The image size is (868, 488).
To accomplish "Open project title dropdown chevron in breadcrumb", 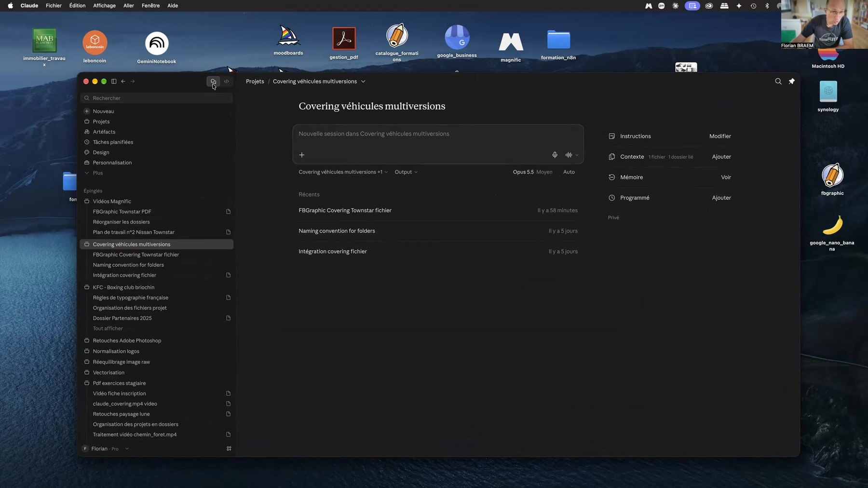I will pyautogui.click(x=363, y=81).
